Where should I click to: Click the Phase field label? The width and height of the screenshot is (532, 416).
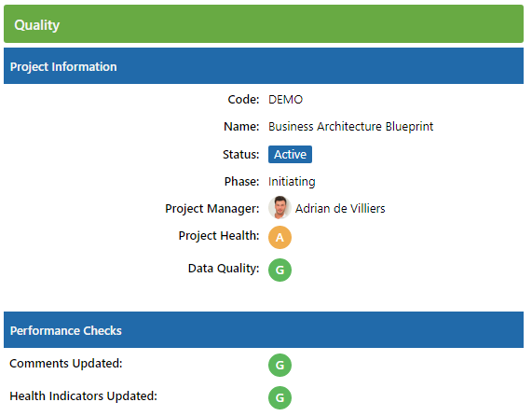(241, 181)
